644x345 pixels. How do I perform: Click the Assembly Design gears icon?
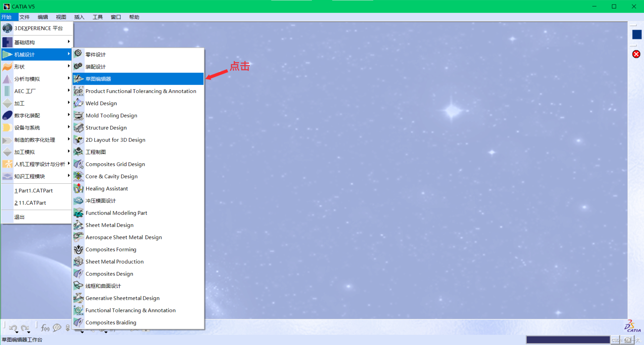(x=78, y=66)
